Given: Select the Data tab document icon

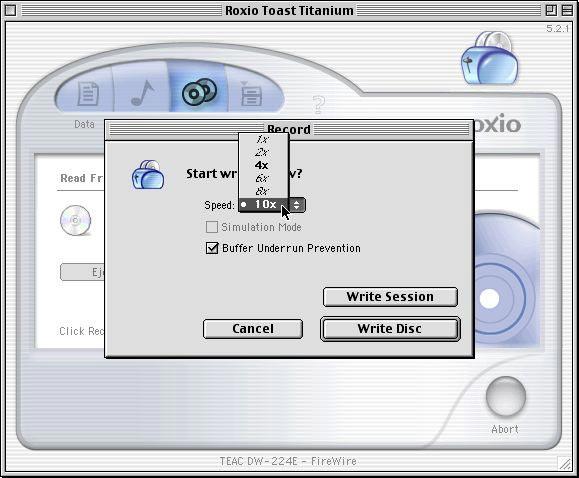Looking at the screenshot, I should [x=88, y=93].
